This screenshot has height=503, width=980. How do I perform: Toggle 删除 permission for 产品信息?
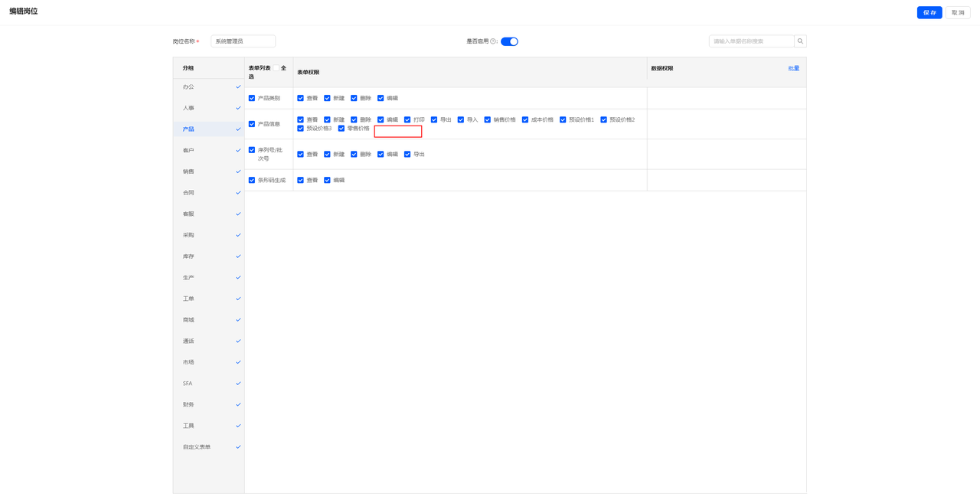(x=354, y=119)
